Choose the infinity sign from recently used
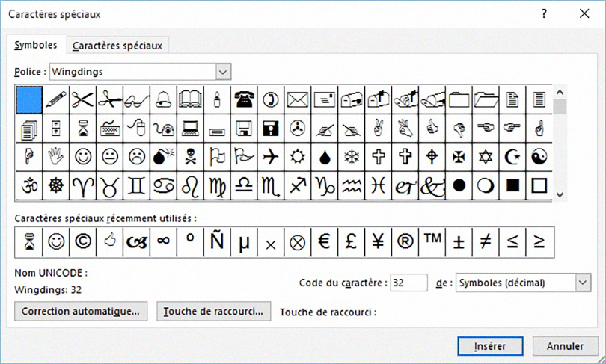 point(163,241)
